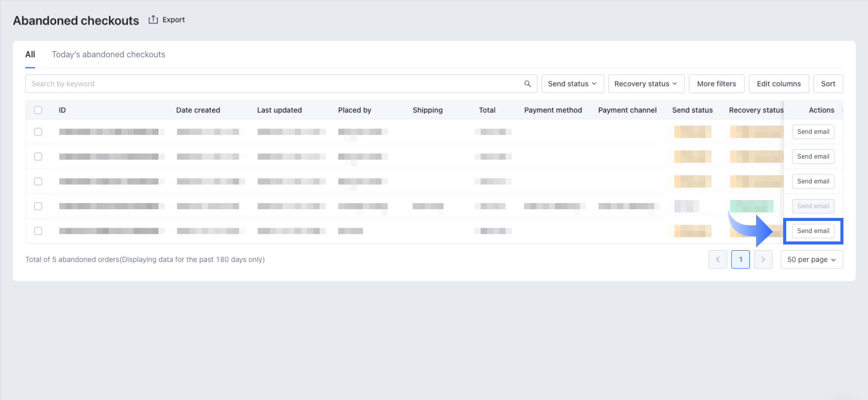Check the first row checkbox

pos(38,132)
